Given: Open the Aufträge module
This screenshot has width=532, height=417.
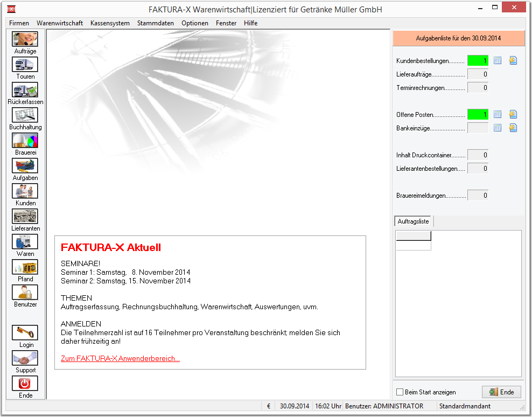Looking at the screenshot, I should [25, 39].
